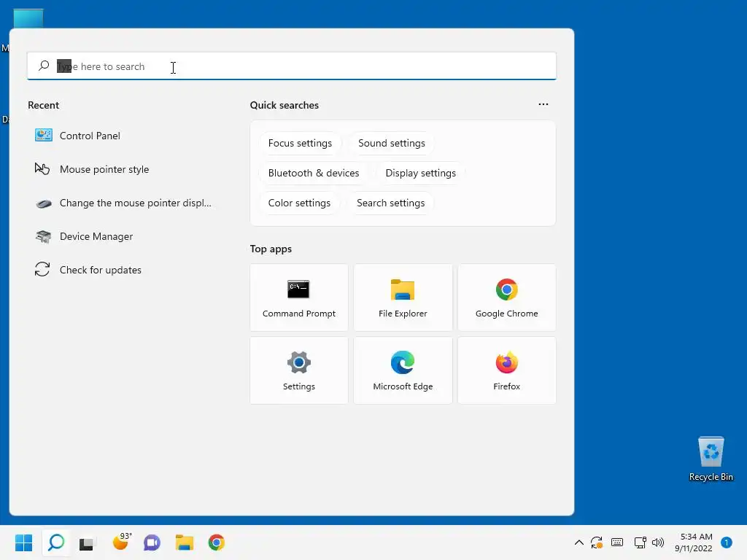747x560 pixels.
Task: Open File Explorer from the taskbar
Action: click(x=185, y=542)
